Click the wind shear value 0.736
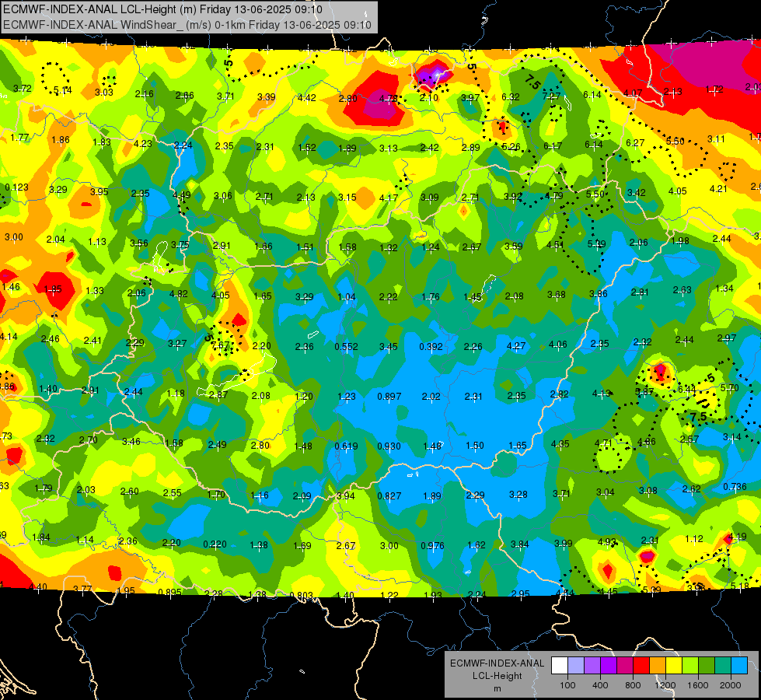 coord(735,487)
